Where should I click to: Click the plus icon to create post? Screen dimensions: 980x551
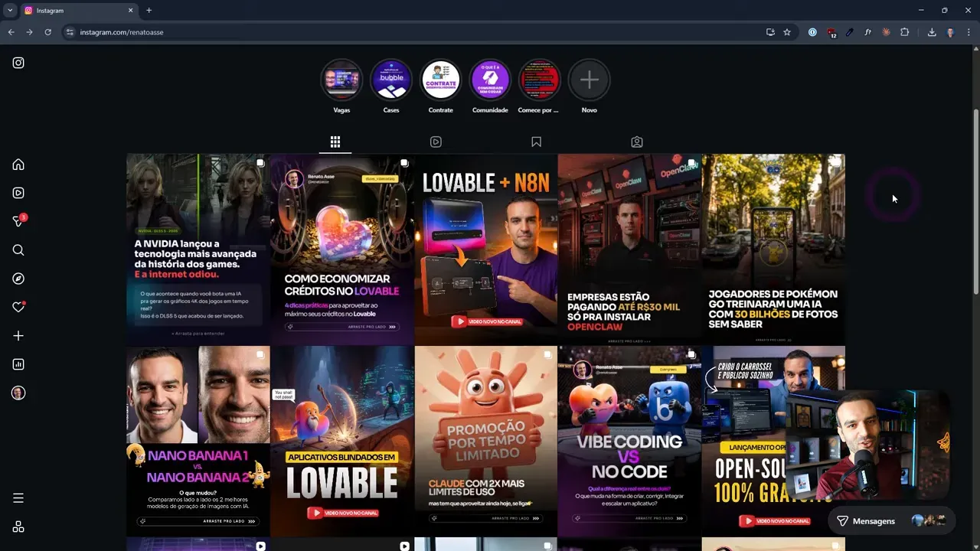18,336
